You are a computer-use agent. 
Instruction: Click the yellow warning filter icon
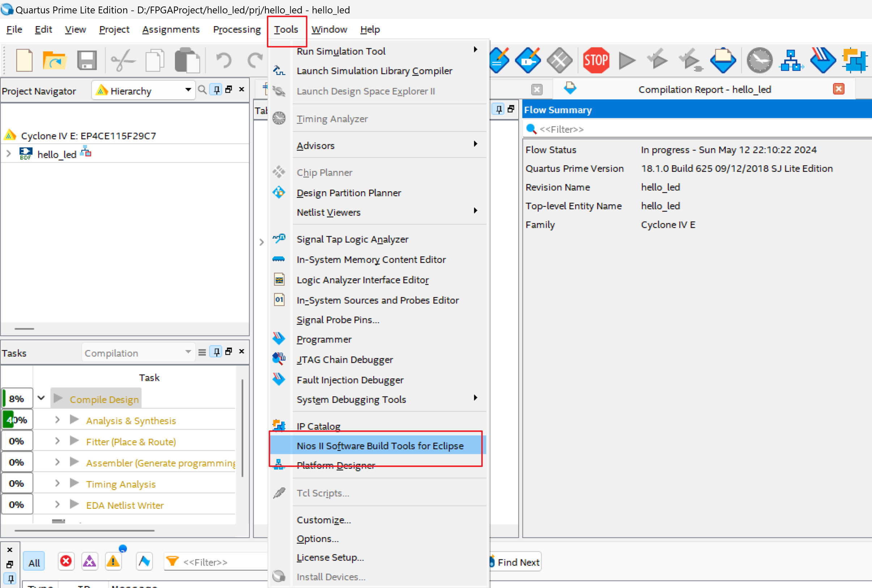click(x=113, y=561)
